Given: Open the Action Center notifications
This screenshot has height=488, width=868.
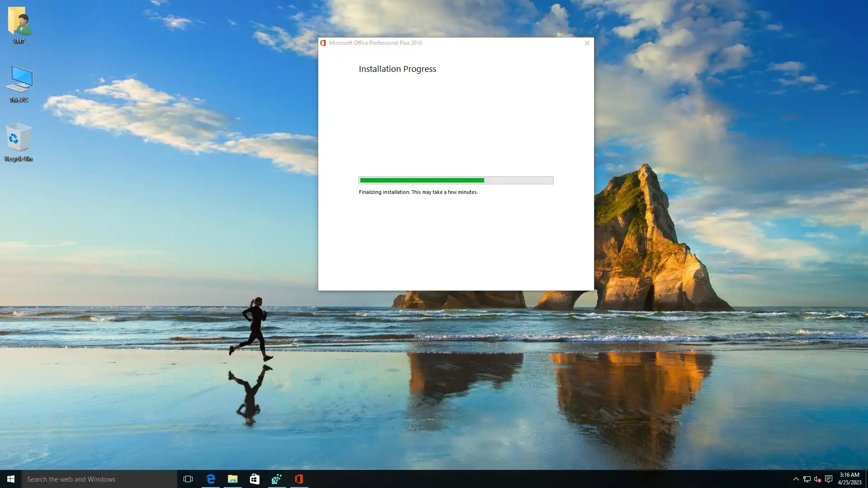Looking at the screenshot, I should [829, 479].
